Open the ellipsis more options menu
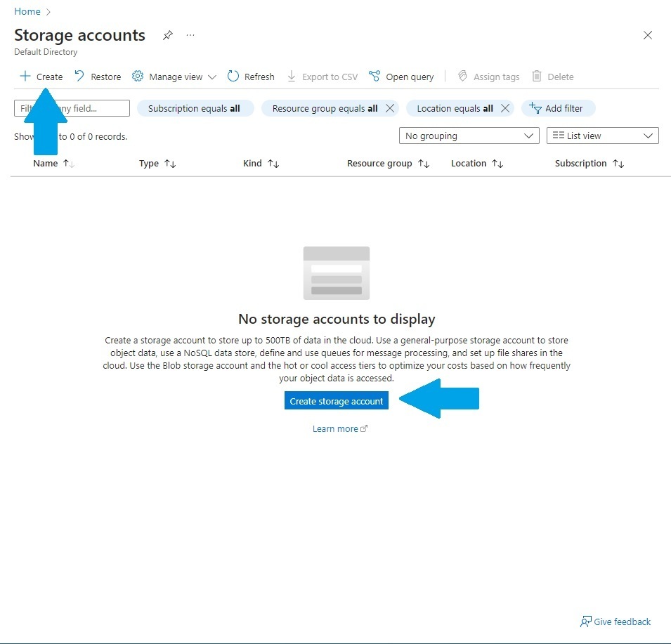 tap(190, 35)
